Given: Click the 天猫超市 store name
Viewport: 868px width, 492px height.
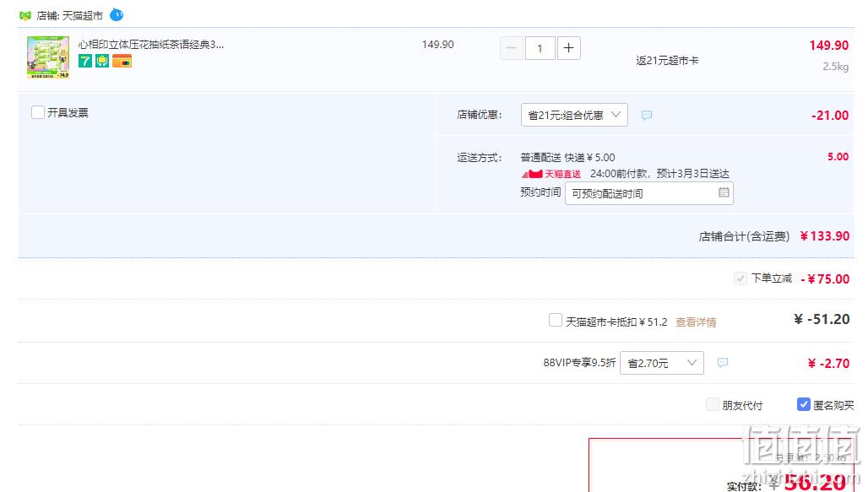Looking at the screenshot, I should [83, 16].
